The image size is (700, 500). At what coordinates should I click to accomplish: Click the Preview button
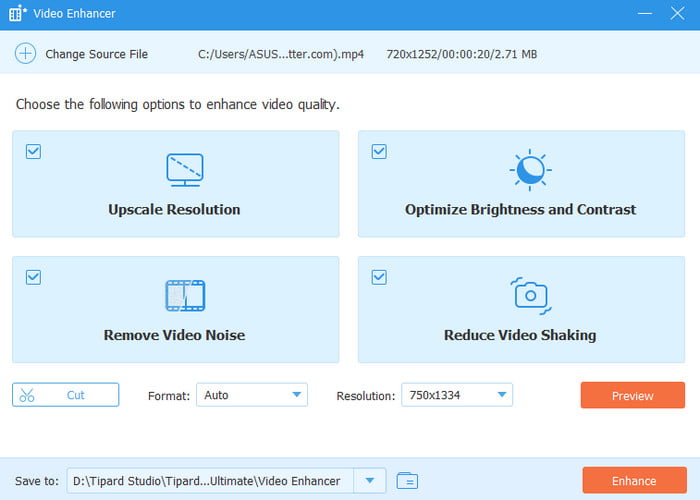(633, 395)
